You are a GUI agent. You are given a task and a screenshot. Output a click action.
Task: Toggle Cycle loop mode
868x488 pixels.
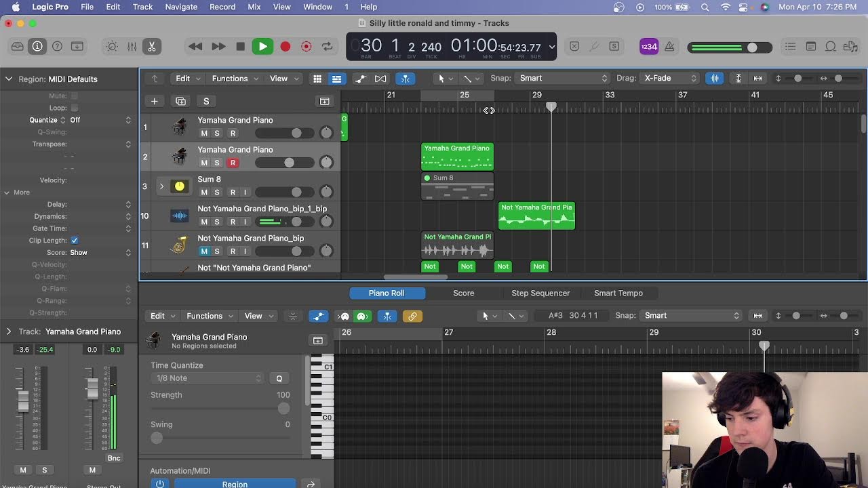(x=328, y=47)
